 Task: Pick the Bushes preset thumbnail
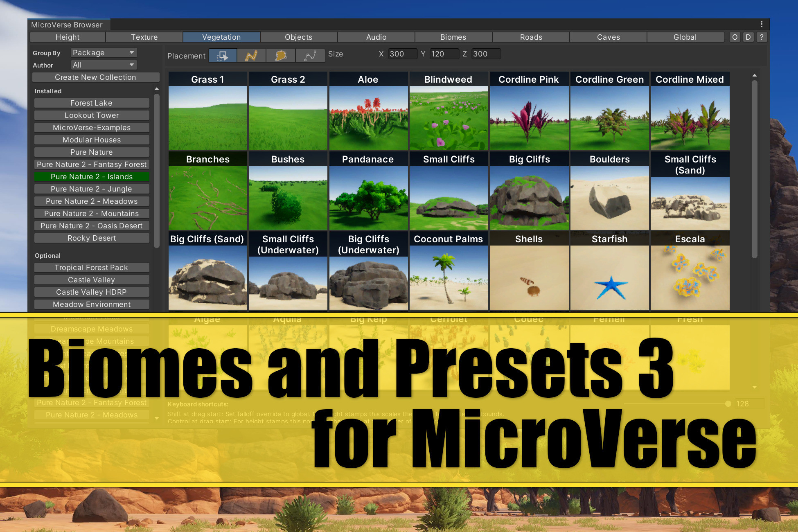(288, 191)
